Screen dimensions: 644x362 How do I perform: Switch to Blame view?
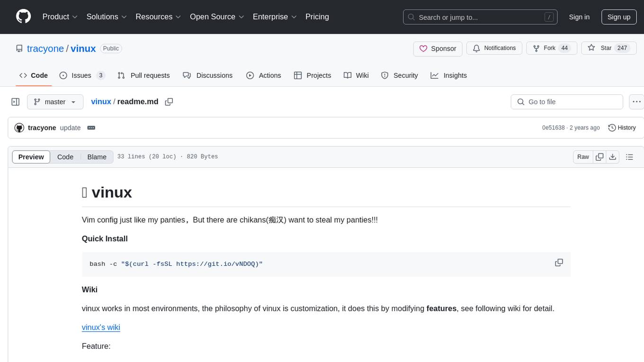(97, 157)
